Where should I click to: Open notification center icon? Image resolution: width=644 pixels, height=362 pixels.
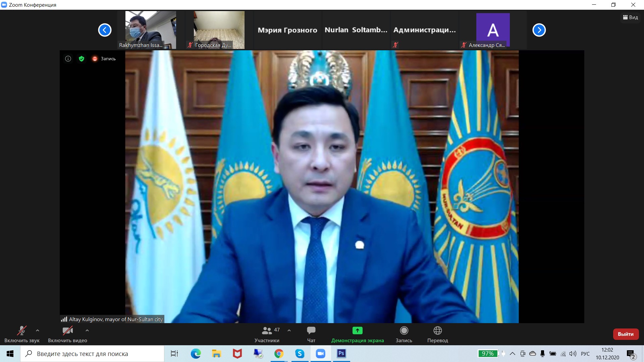tap(631, 354)
